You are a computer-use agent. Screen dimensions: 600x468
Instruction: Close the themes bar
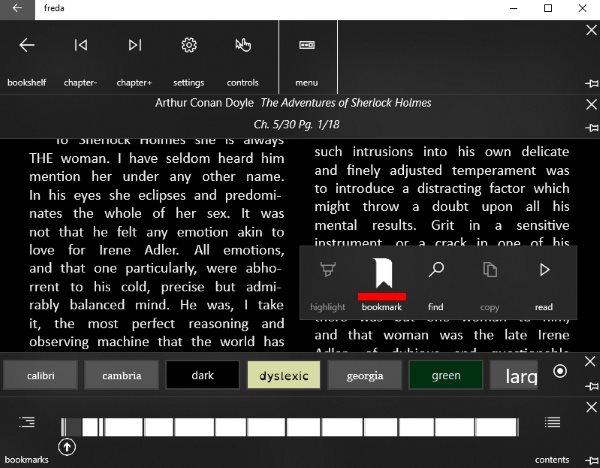(x=590, y=361)
